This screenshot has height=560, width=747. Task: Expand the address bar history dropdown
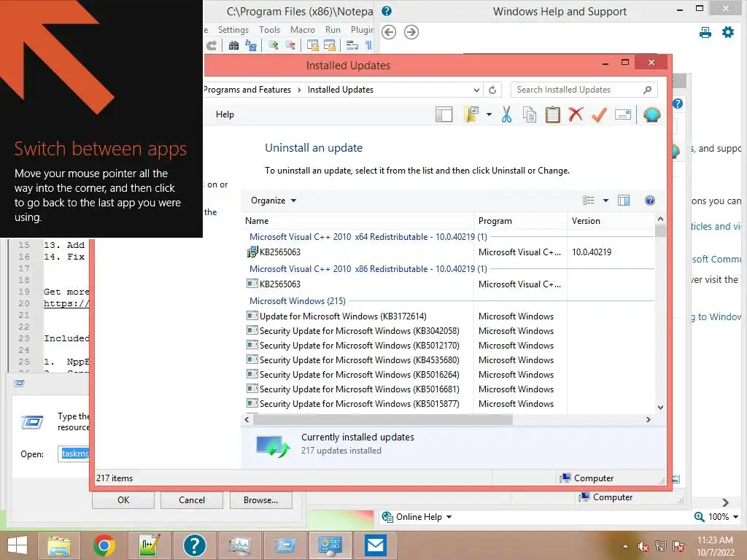click(476, 90)
